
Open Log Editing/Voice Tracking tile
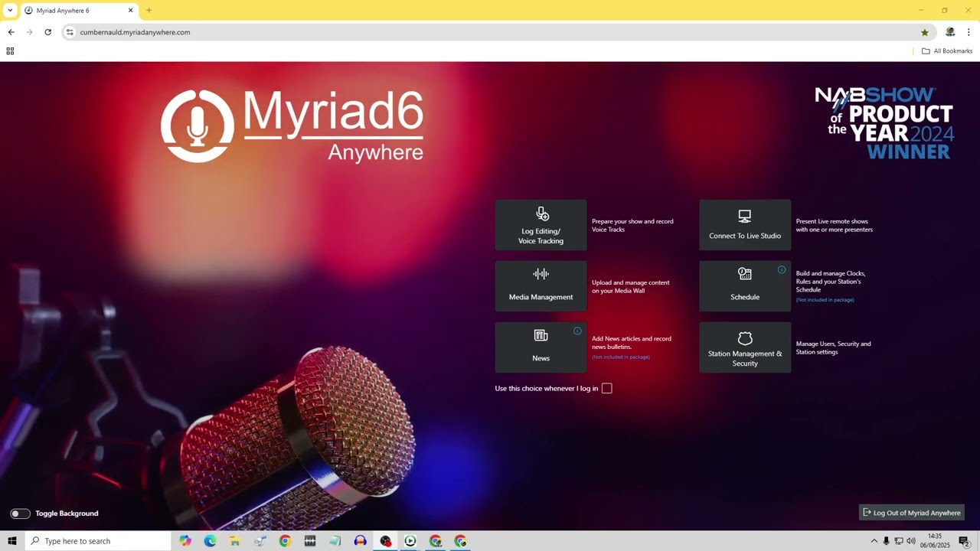[541, 225]
